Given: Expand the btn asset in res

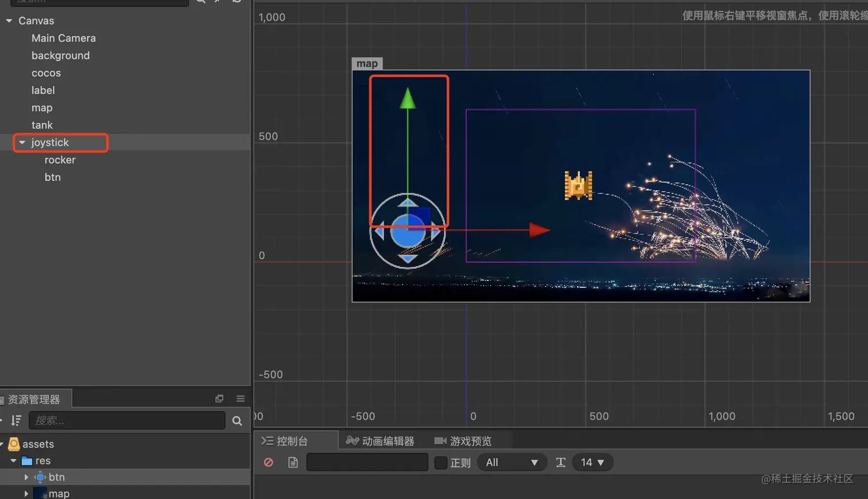Looking at the screenshot, I should point(26,477).
